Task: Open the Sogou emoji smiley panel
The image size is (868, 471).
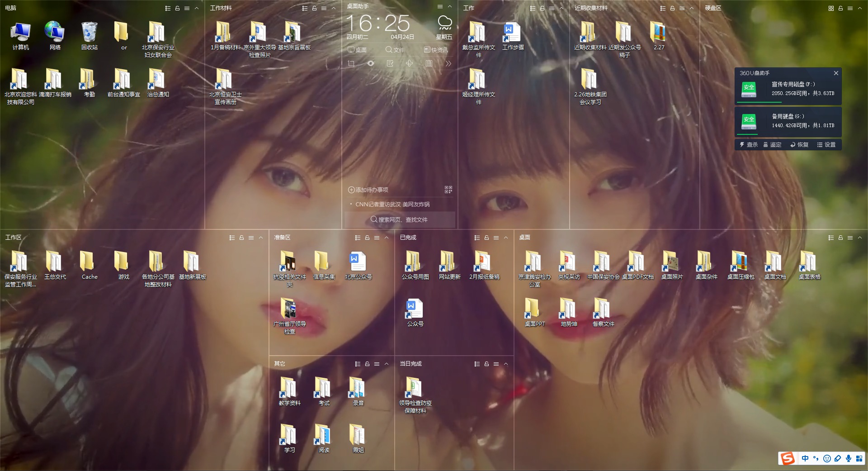Action: click(827, 458)
